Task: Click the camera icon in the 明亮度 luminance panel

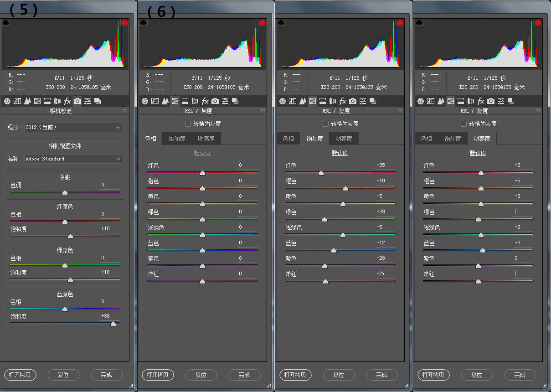Action: 491,101
